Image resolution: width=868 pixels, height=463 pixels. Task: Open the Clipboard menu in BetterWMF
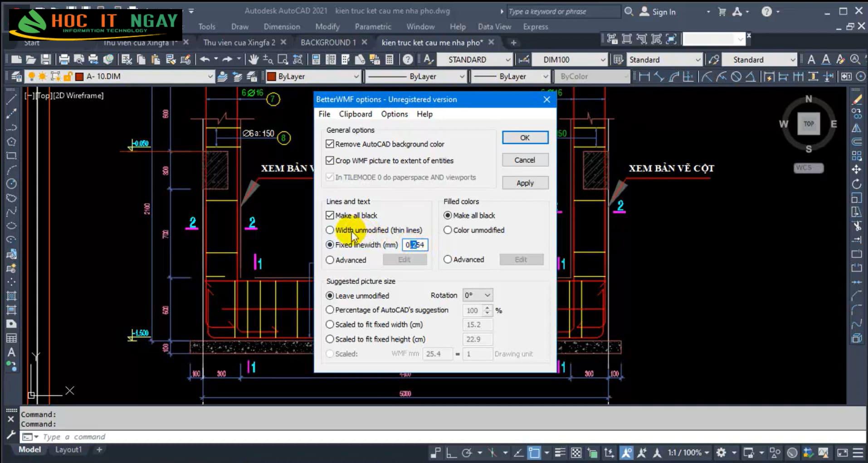pos(355,114)
